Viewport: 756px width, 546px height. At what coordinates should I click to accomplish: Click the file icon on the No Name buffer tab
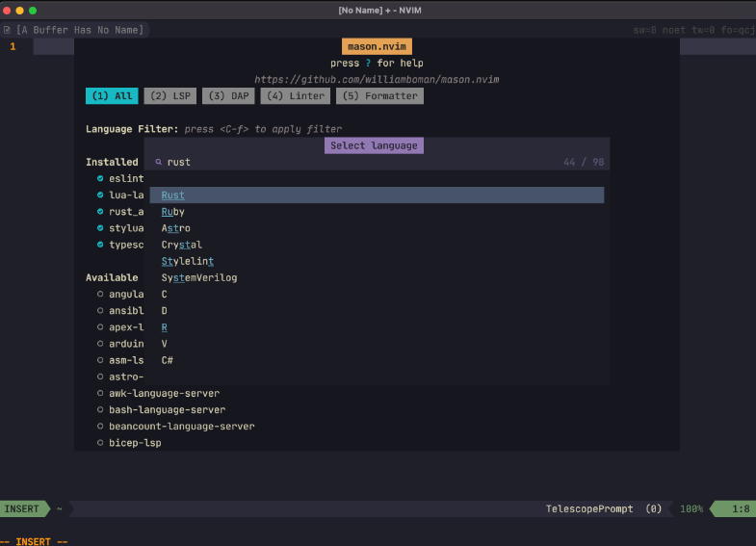point(7,30)
